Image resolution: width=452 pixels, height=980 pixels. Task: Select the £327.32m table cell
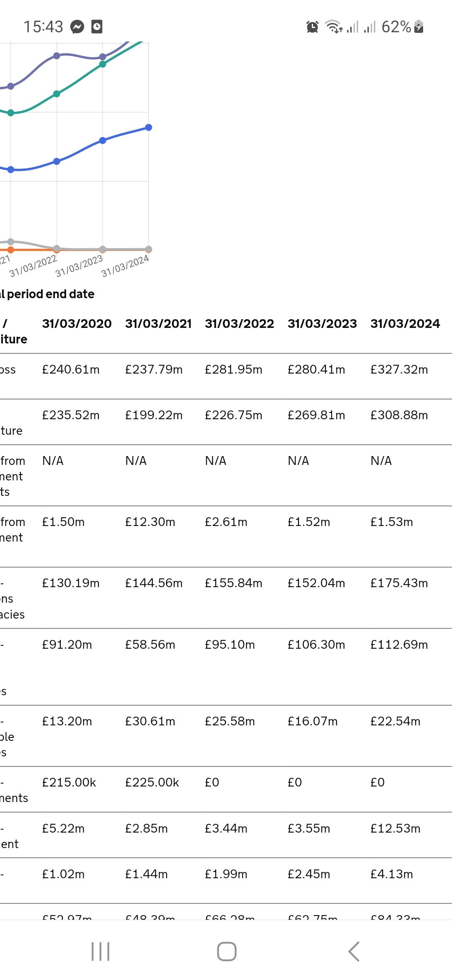pyautogui.click(x=399, y=369)
